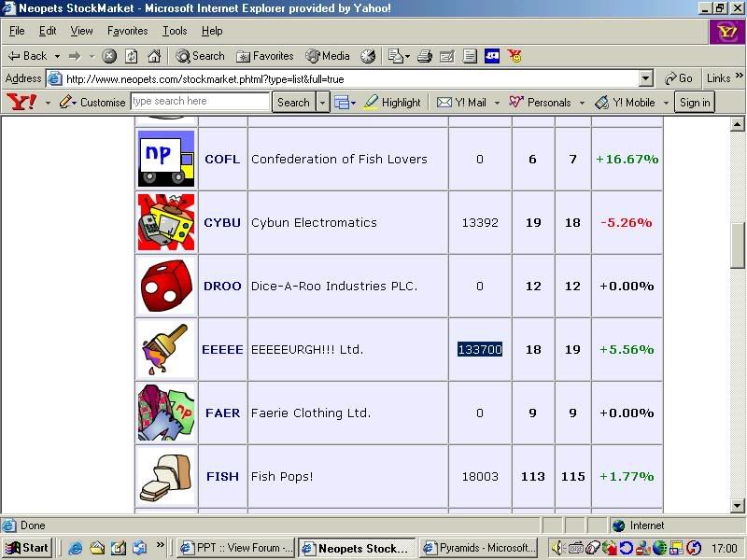Viewport: 747px width, 560px height.
Task: Open the File menu
Action: coord(17,31)
